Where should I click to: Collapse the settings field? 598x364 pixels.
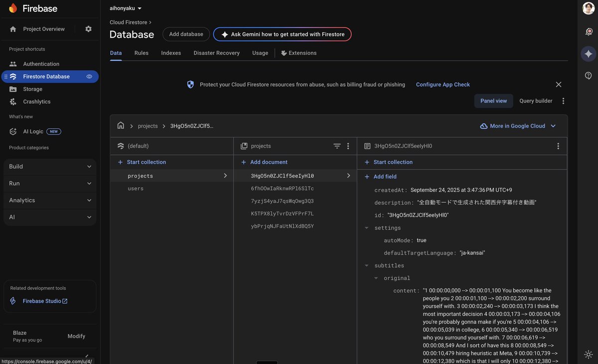(x=367, y=228)
